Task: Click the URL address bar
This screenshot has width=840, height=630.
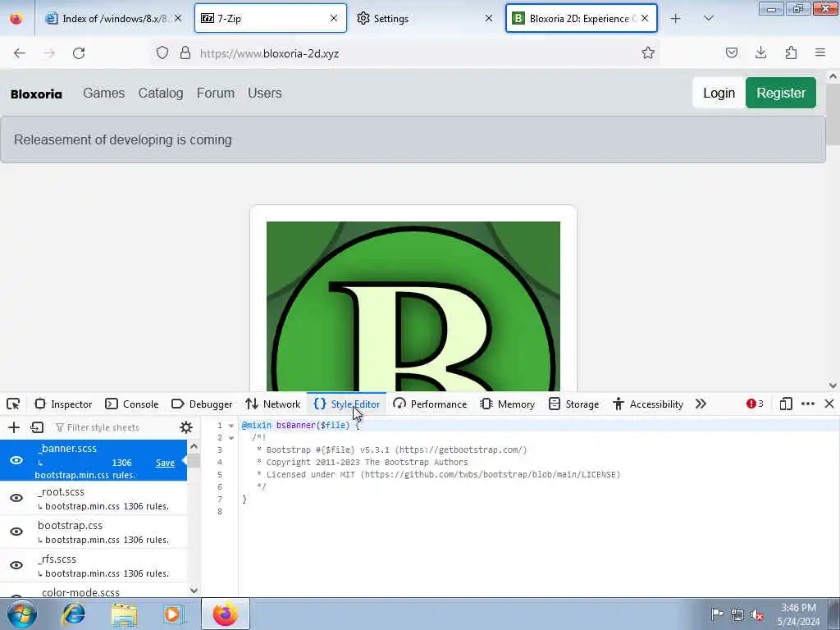Action: [407, 53]
